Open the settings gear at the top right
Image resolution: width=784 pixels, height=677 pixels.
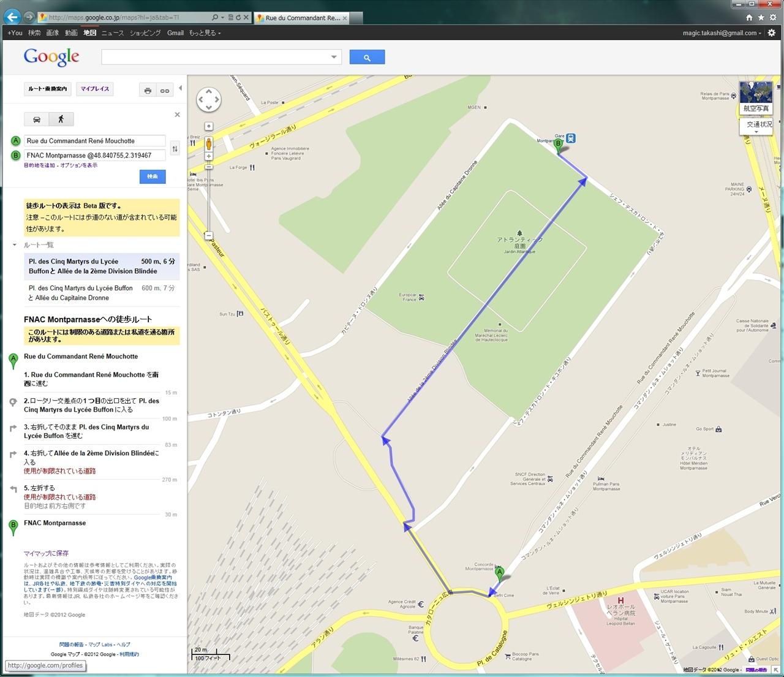pos(772,33)
